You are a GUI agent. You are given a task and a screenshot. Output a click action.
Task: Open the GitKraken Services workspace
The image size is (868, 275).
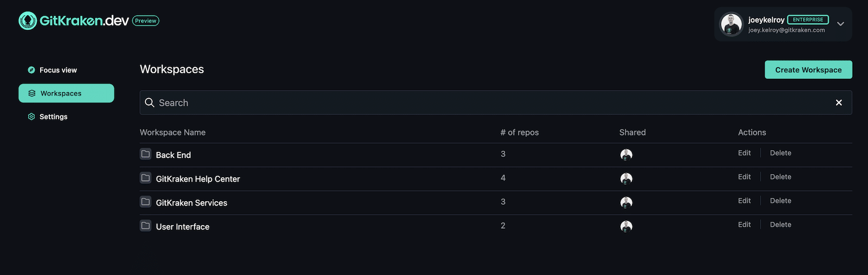point(192,203)
